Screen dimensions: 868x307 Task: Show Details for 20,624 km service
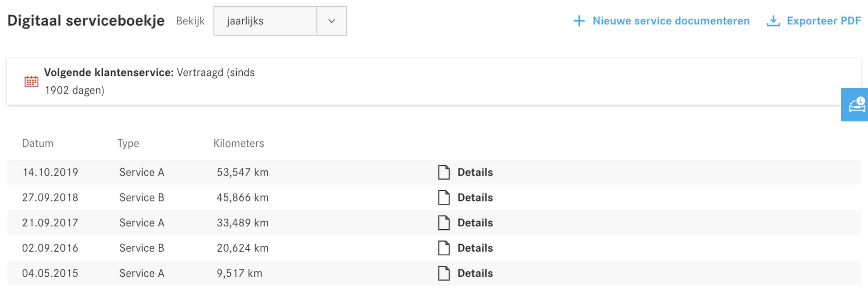click(475, 248)
